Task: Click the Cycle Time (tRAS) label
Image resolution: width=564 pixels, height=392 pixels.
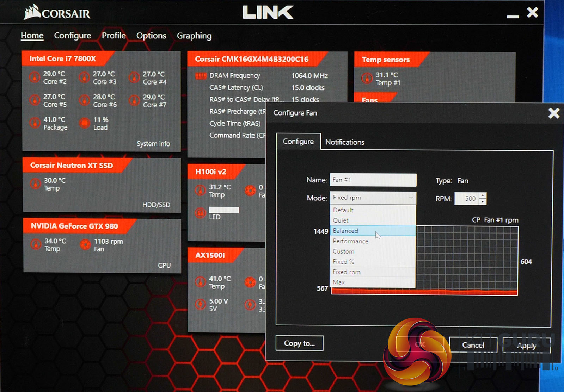Action: pos(235,123)
